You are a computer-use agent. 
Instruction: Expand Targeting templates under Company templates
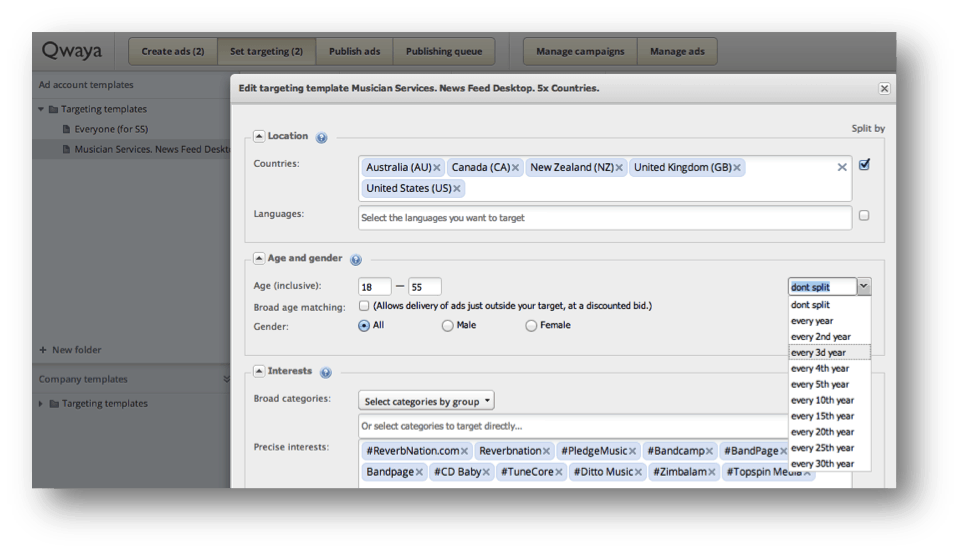click(x=41, y=403)
